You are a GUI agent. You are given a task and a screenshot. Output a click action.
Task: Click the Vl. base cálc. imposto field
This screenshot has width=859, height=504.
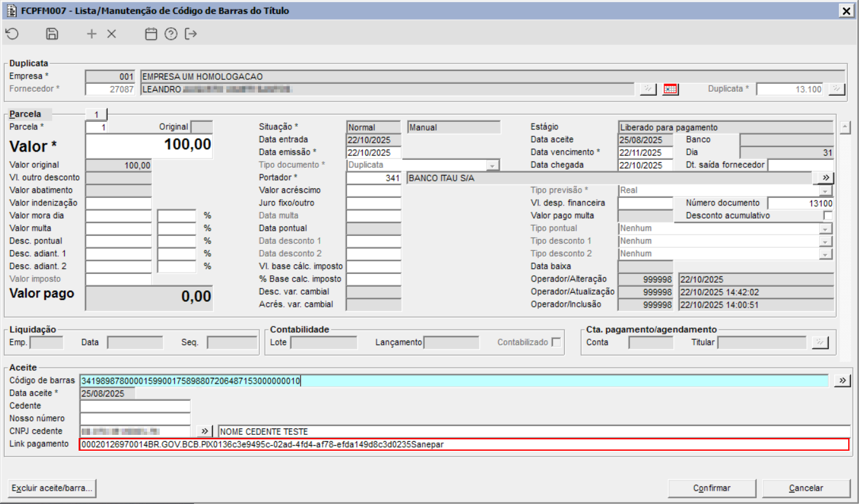pos(374,267)
